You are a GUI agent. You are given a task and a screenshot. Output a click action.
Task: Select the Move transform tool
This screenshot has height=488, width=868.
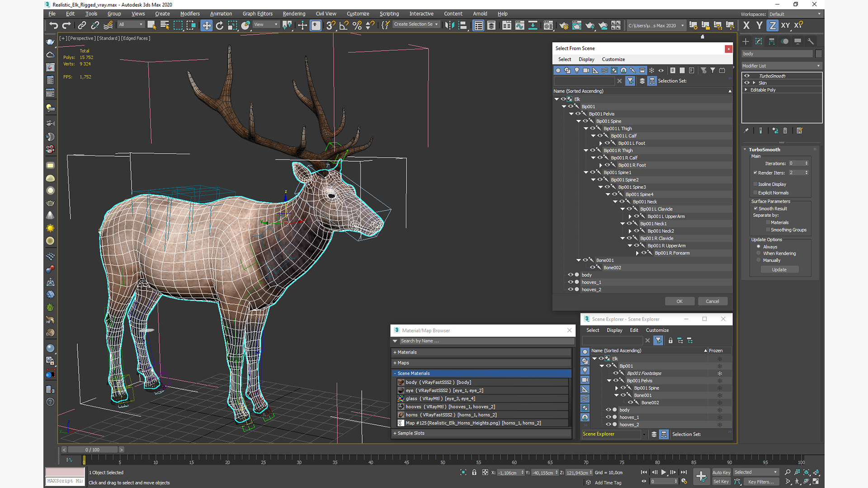tap(207, 25)
